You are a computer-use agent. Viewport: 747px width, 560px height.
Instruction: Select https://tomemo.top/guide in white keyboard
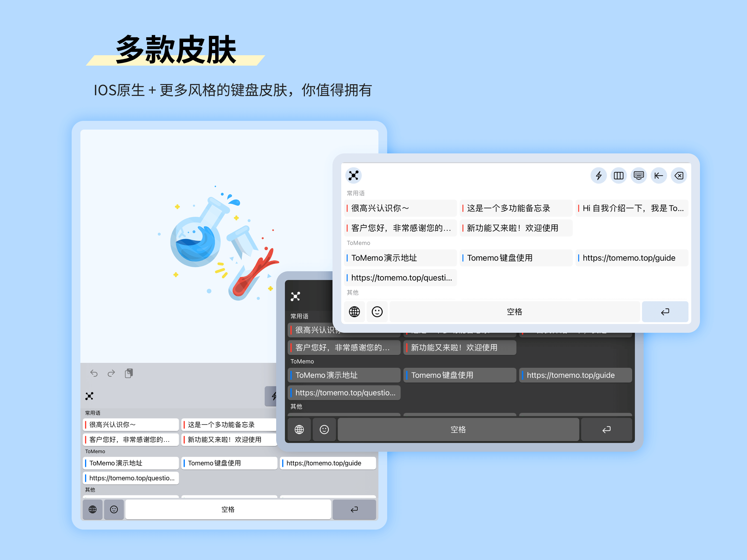(x=632, y=258)
